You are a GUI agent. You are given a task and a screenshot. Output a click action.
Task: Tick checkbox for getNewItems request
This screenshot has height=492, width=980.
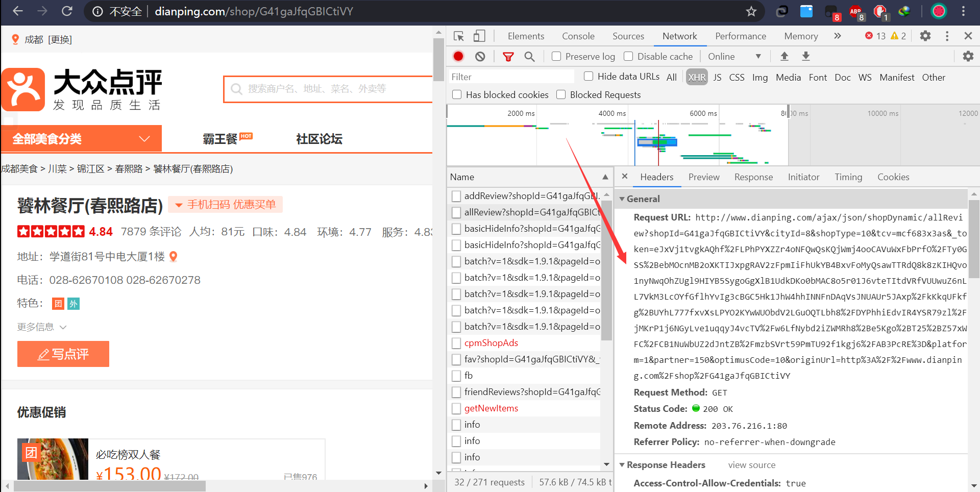pos(457,408)
